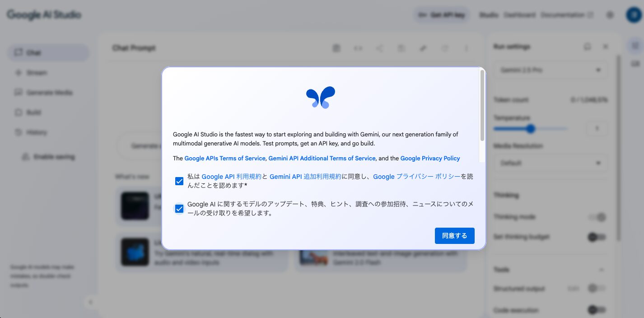Click the Chat icon in the sidebar
The width and height of the screenshot is (644, 318).
pos(18,53)
